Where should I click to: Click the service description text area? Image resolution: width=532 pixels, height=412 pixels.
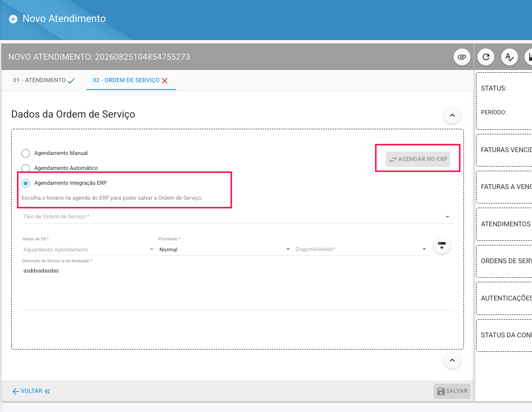point(237,287)
